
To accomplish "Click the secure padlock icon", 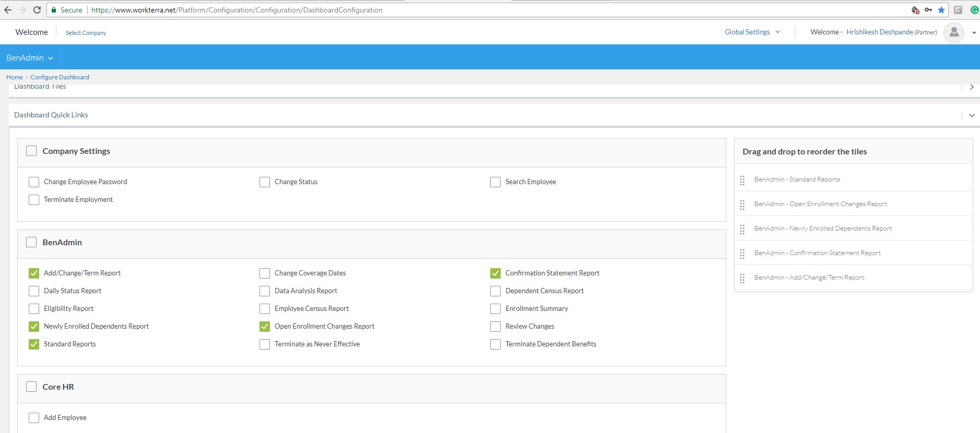I will click(x=54, y=10).
